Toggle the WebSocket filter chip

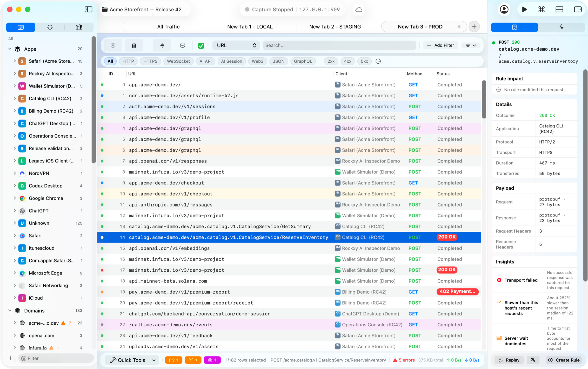[178, 61]
